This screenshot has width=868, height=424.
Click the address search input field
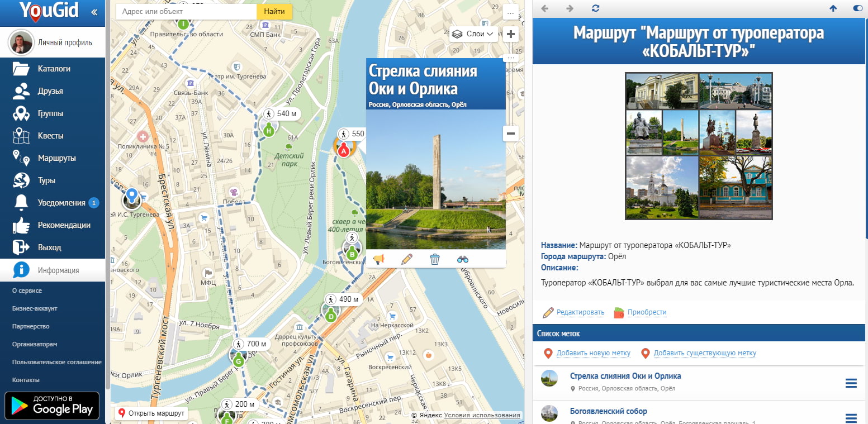(x=186, y=12)
